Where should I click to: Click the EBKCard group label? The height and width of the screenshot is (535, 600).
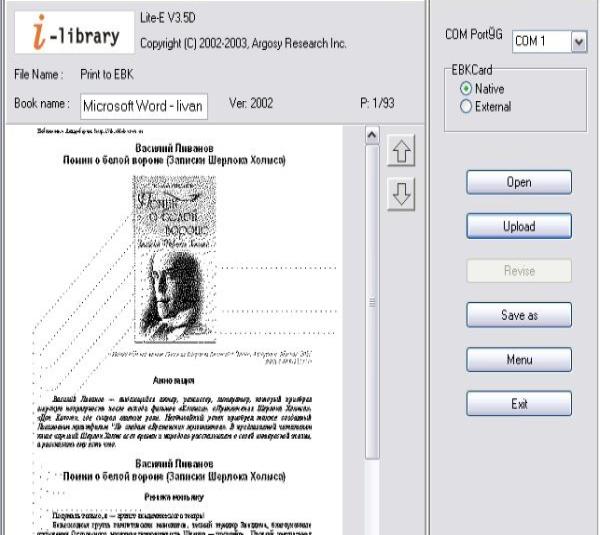point(472,70)
